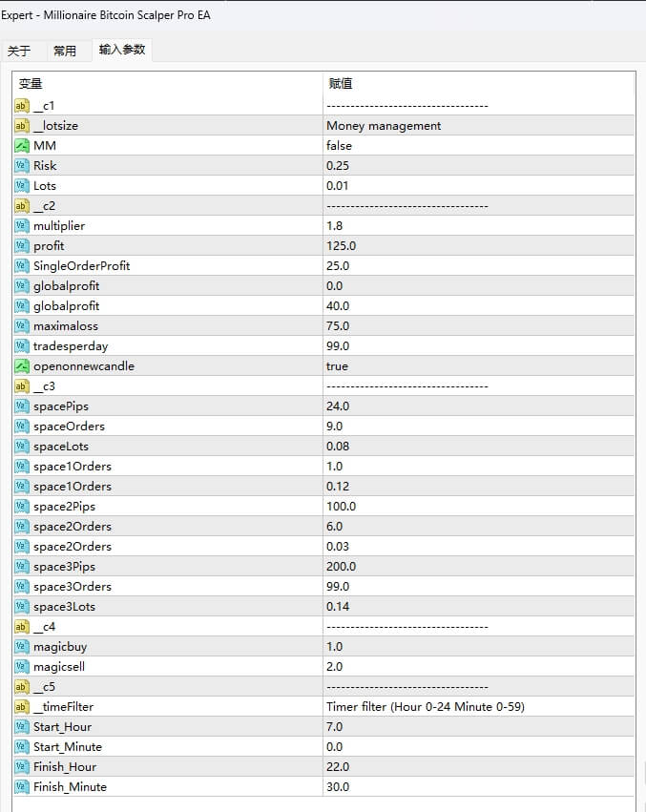The image size is (646, 812).
Task: Click the number icon beside Risk
Action: pyautogui.click(x=21, y=166)
